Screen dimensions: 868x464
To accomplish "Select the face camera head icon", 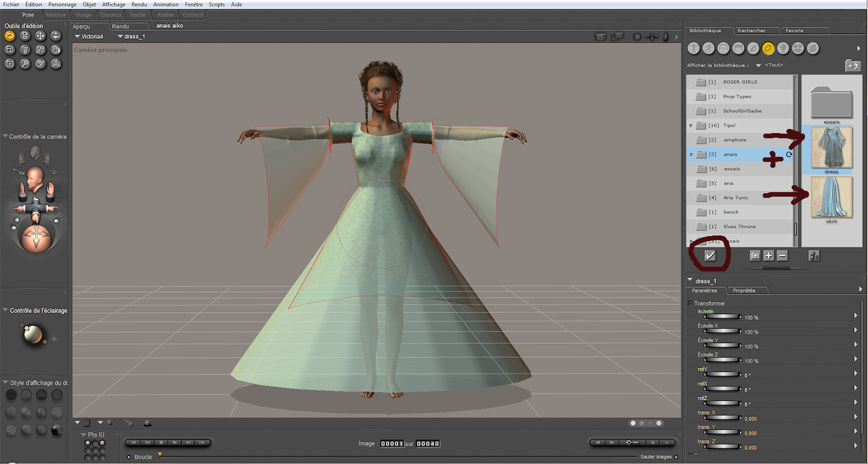I will point(35,152).
